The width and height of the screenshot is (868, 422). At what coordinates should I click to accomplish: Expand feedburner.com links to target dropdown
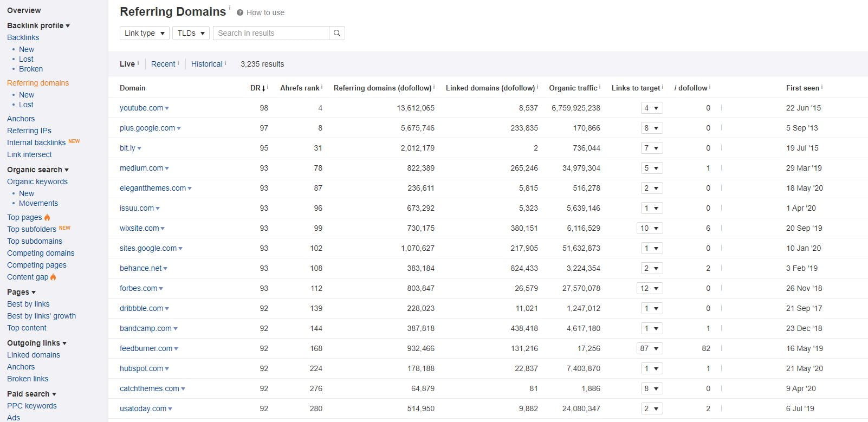tap(650, 348)
